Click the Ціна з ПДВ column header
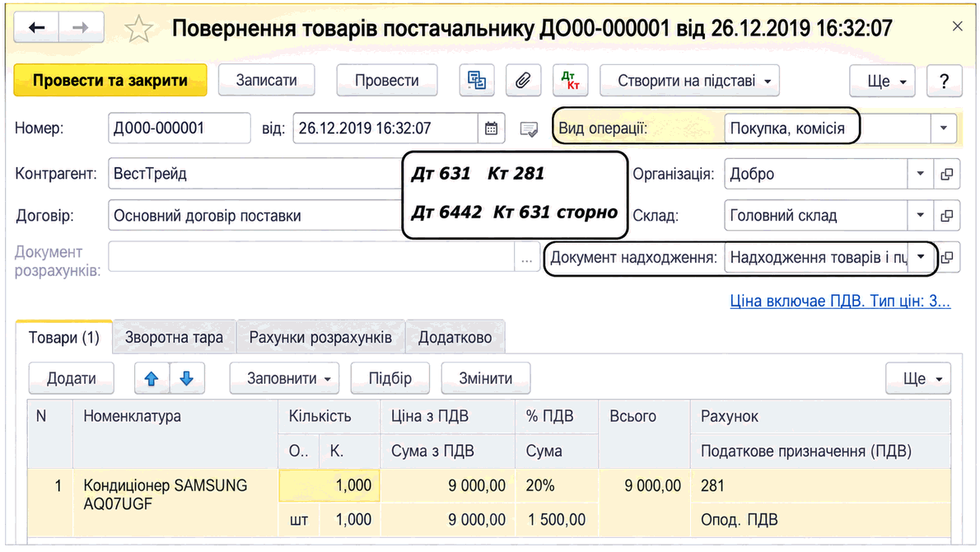This screenshot has height=552, width=980. [447, 416]
